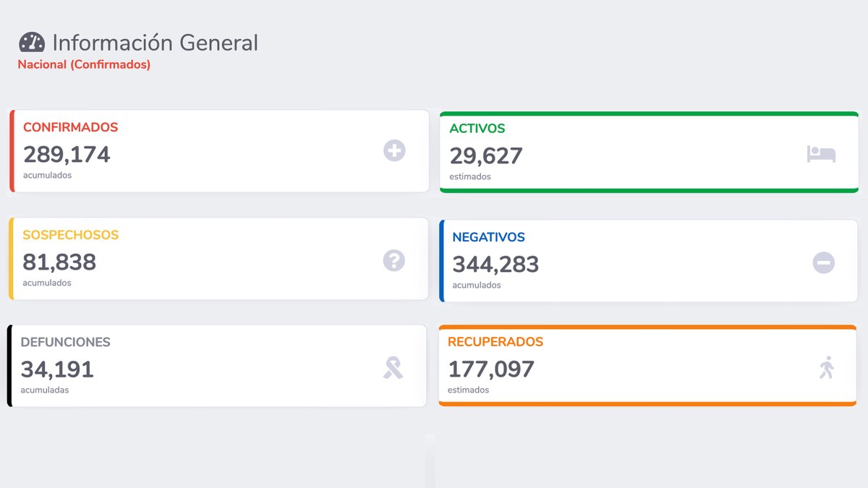Click the dashboard gauge icon beside Información General

[x=32, y=43]
